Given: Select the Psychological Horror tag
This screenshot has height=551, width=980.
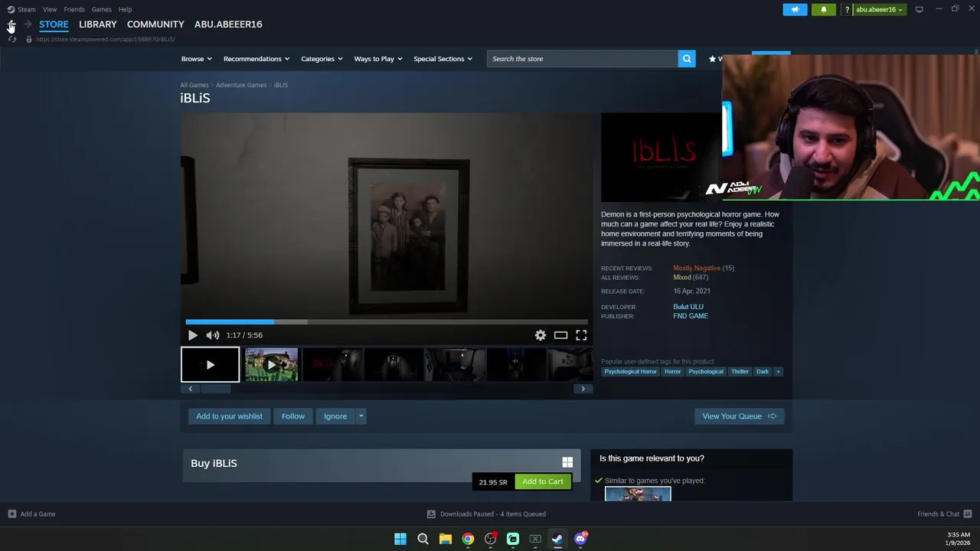Looking at the screenshot, I should pos(631,372).
